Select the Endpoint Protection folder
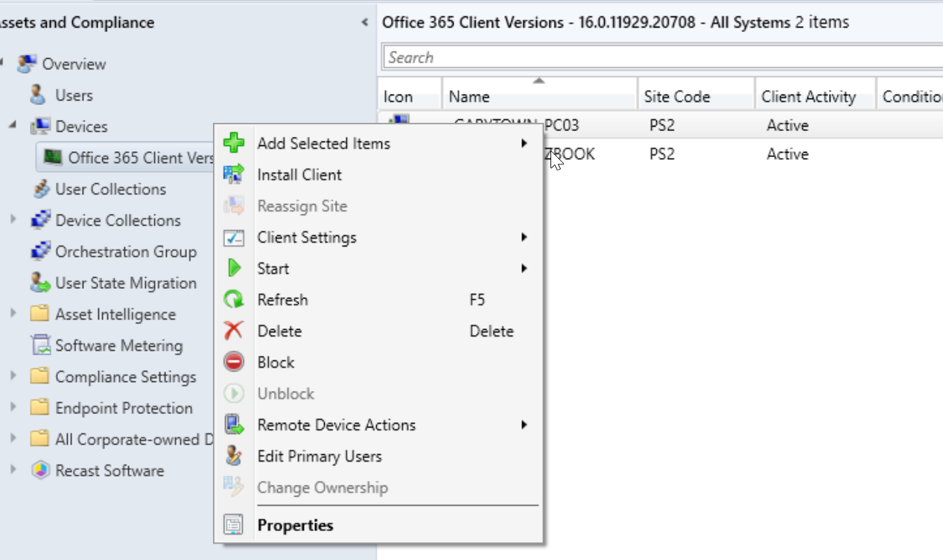The height and width of the screenshot is (560, 943). point(124,408)
